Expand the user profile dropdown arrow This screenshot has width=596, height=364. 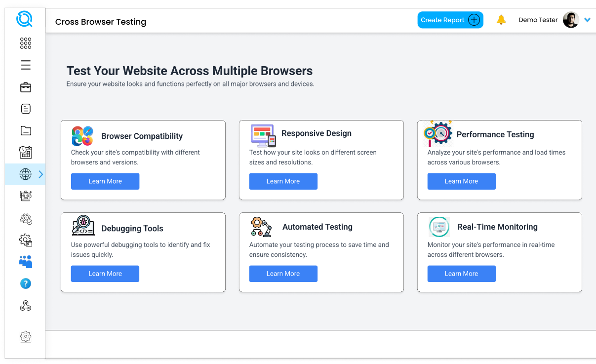[x=587, y=20]
